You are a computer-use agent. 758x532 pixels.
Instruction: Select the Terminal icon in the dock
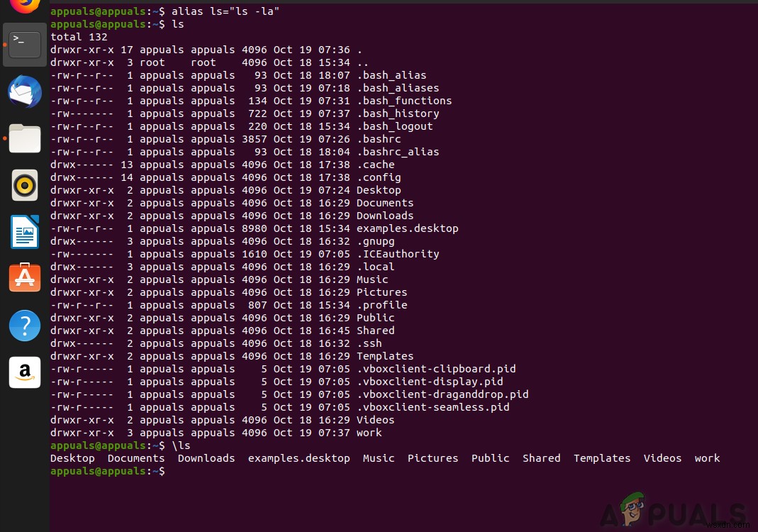pos(25,44)
